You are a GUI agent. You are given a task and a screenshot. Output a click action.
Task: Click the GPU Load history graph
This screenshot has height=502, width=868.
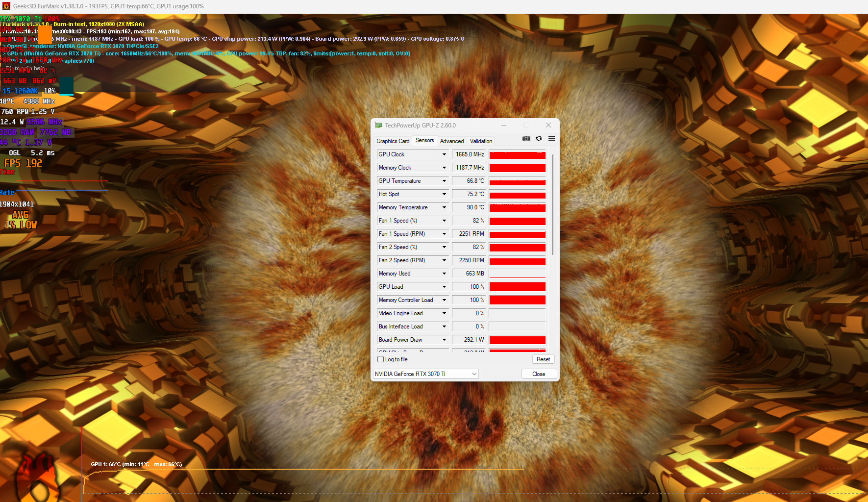tap(517, 287)
